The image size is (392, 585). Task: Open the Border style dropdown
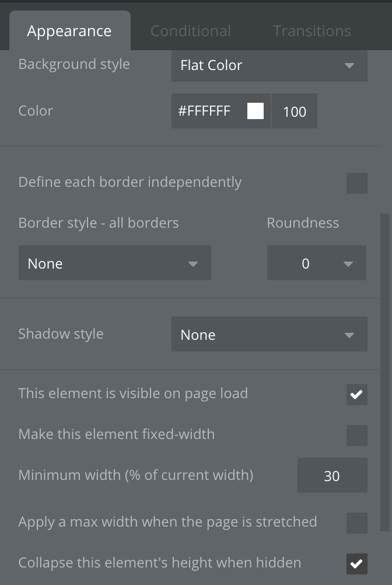(x=114, y=263)
